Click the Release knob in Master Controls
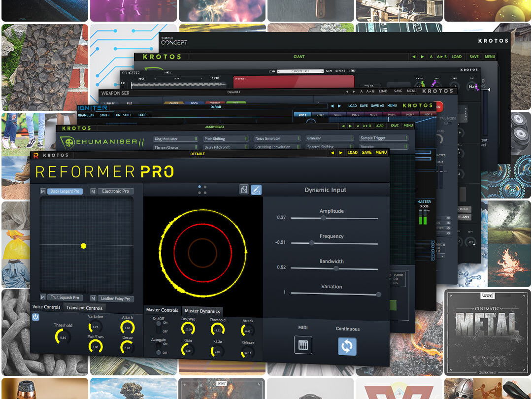 tap(248, 353)
